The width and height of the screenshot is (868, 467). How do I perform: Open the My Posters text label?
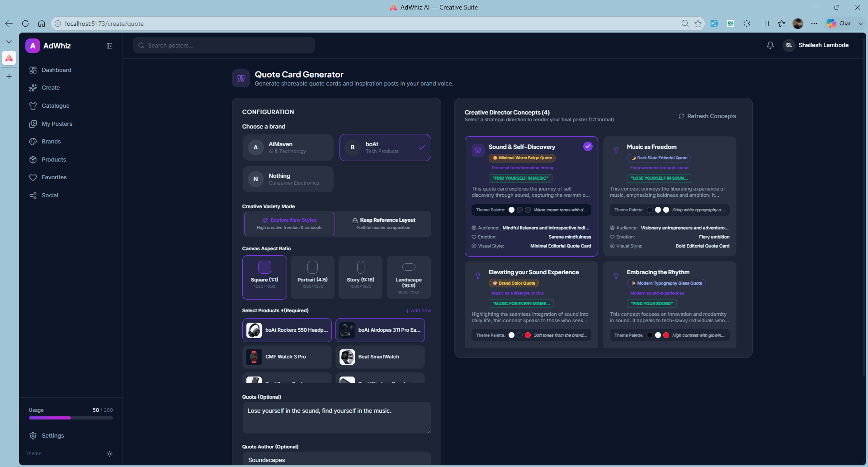[x=57, y=124]
